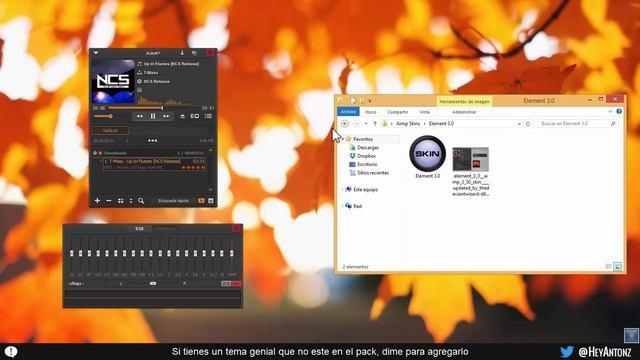The width and height of the screenshot is (640, 360).
Task: Adjust the L-R balance slider
Action: coord(153,283)
